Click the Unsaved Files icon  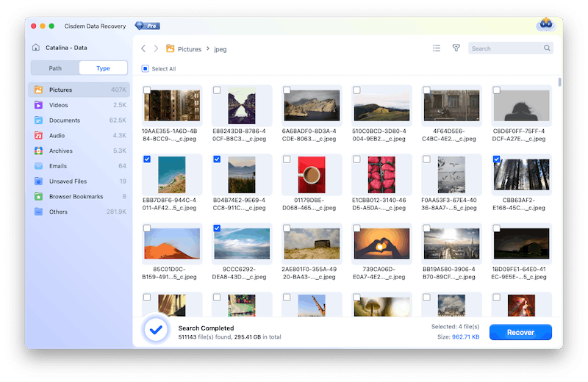click(38, 181)
